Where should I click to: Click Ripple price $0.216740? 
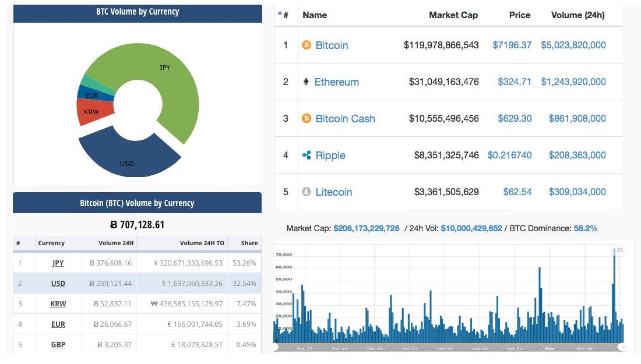click(x=510, y=156)
